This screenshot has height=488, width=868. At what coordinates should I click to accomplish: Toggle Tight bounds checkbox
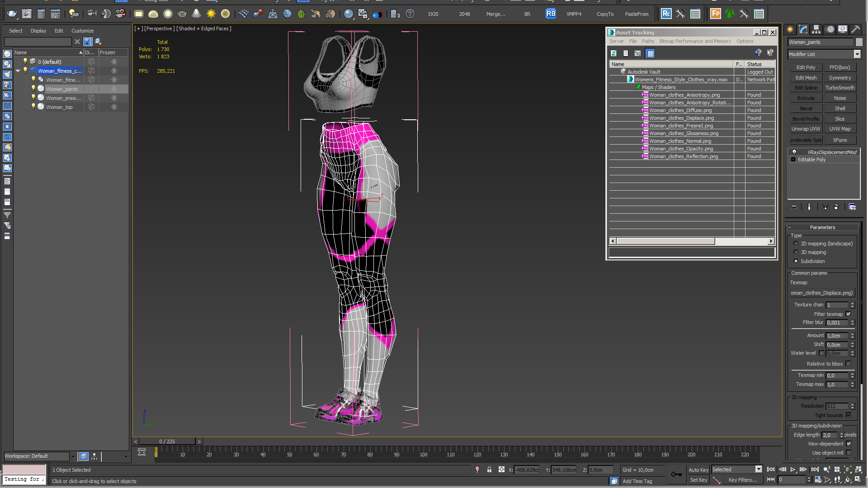848,415
